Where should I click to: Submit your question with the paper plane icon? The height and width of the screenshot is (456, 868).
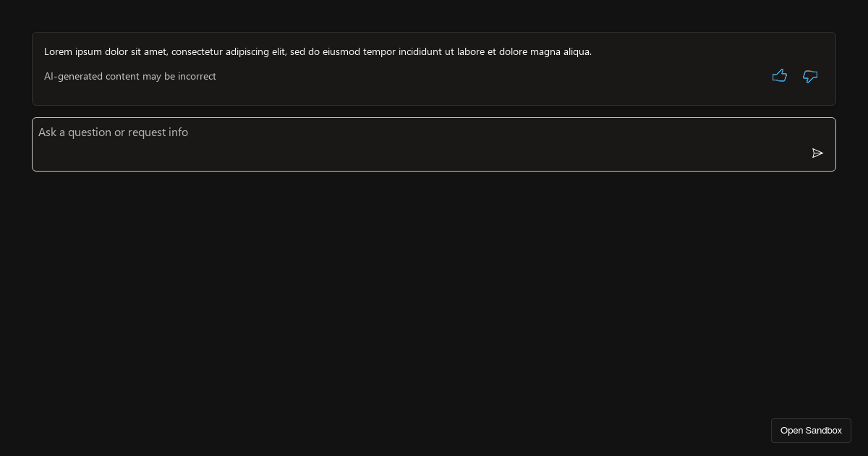coord(817,153)
